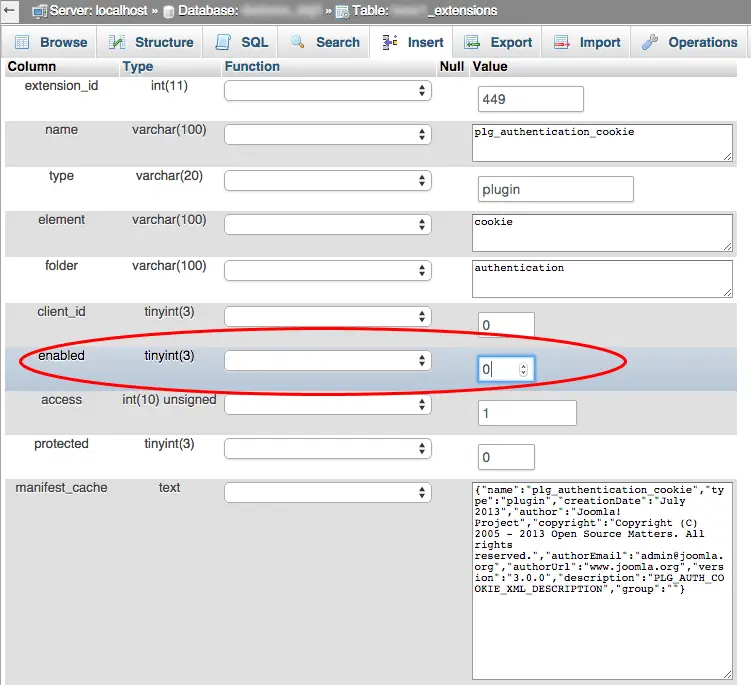Image resolution: width=751 pixels, height=685 pixels.
Task: Click the element value textarea cookie
Action: coord(602,233)
